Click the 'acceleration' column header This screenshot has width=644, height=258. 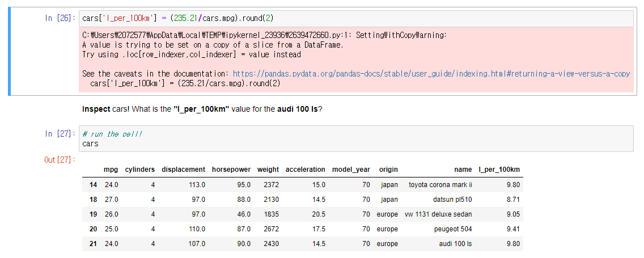coord(306,170)
